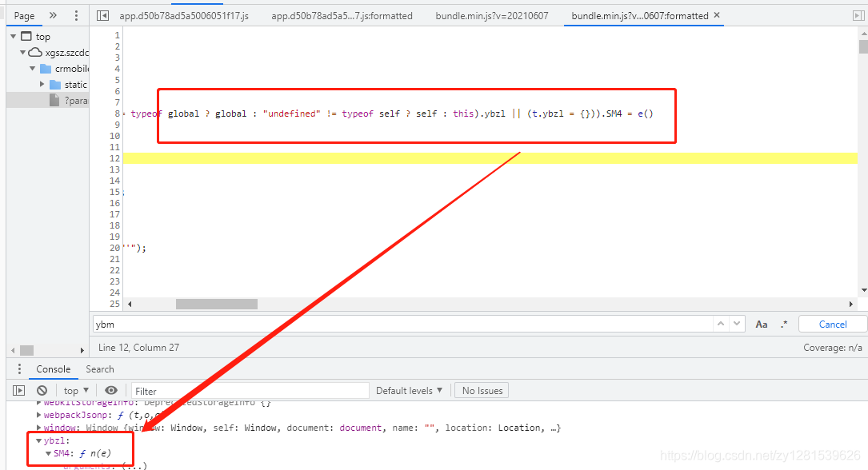Collapse the crmobile folder node
868x470 pixels.
tap(33, 69)
